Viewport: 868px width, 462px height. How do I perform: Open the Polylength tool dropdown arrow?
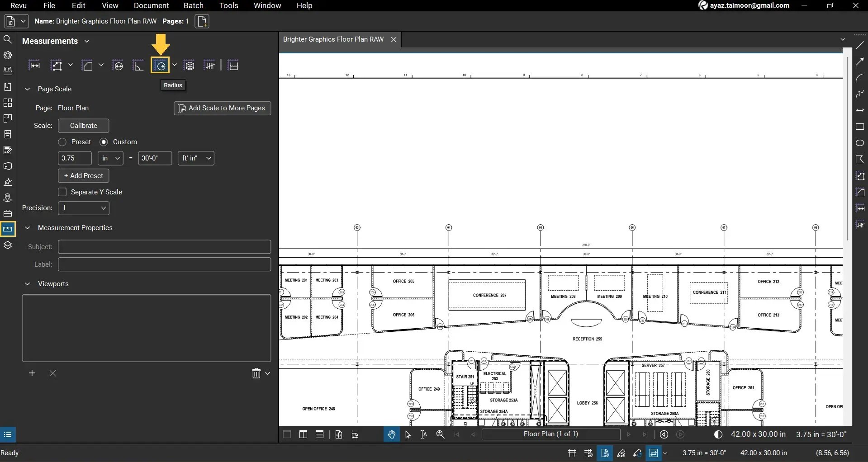[71, 65]
